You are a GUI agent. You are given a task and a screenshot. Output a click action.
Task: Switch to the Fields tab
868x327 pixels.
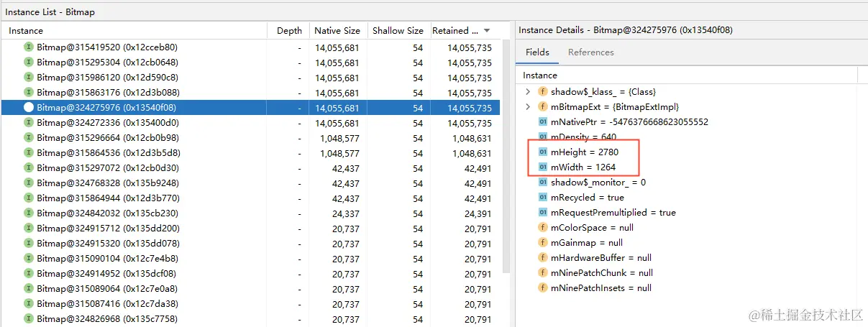coord(537,52)
